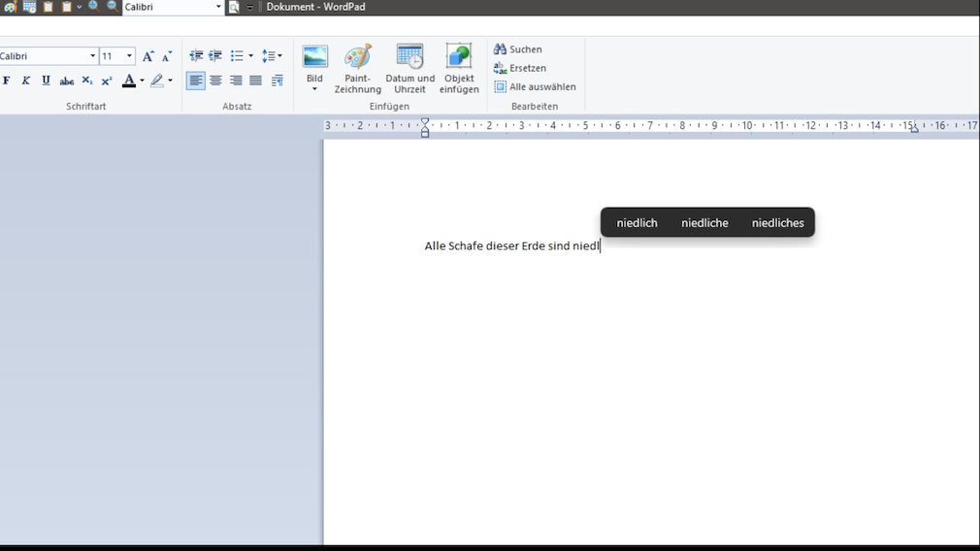980x551 pixels.
Task: Insert a Paint-Zeichnung drawing
Action: [x=357, y=68]
